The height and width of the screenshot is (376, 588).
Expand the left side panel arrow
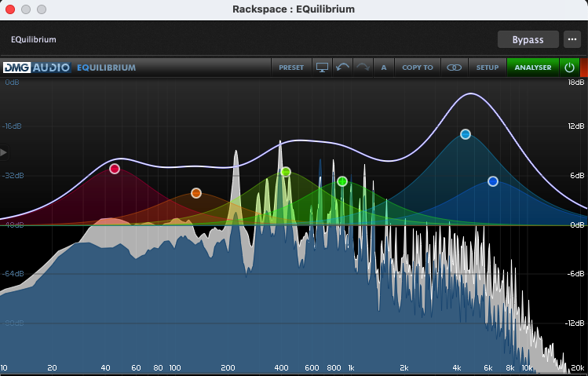coord(4,152)
